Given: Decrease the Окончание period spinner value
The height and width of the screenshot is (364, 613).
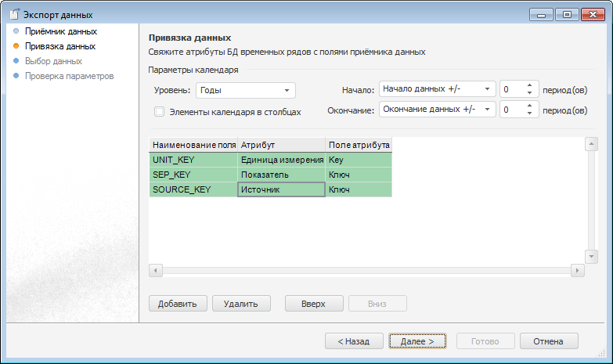Looking at the screenshot, I should coord(531,114).
